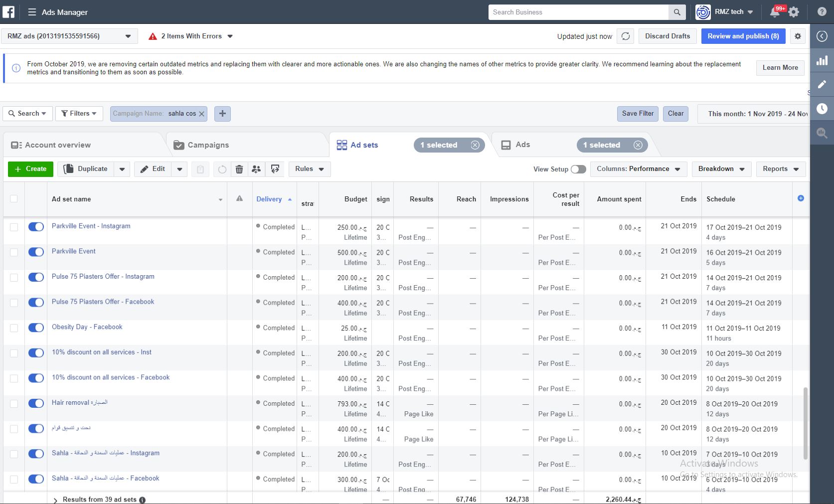Switch to the Ad sets tab
This screenshot has width=834, height=504.
click(364, 145)
